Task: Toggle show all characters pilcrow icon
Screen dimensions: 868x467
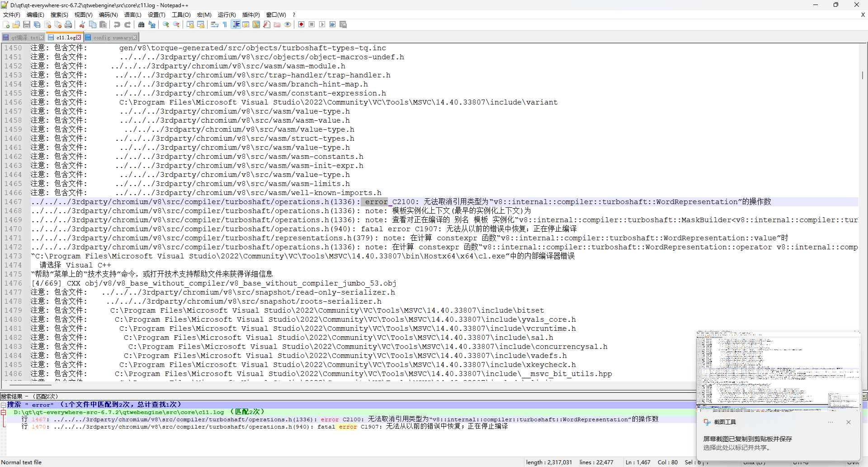Action: point(225,24)
